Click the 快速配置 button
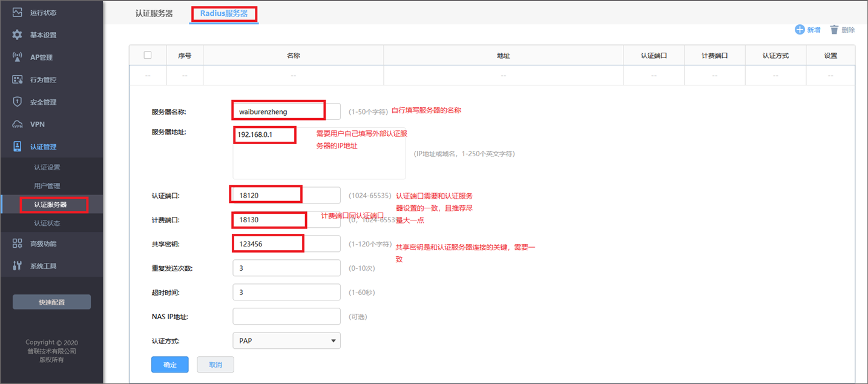 click(x=51, y=302)
